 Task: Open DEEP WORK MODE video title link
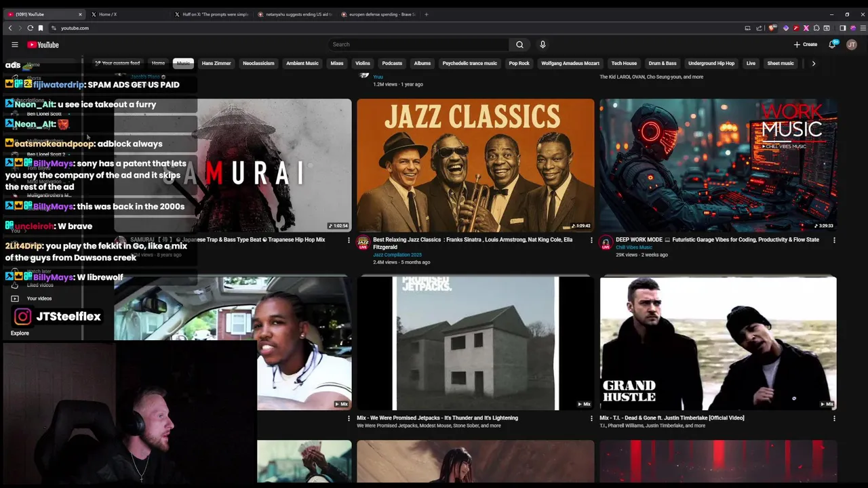(717, 240)
